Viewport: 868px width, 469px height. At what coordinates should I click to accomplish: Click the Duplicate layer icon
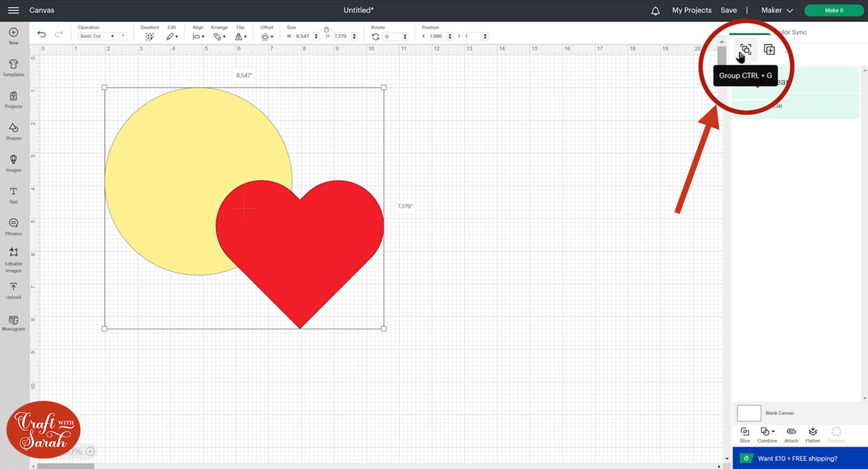coord(769,50)
